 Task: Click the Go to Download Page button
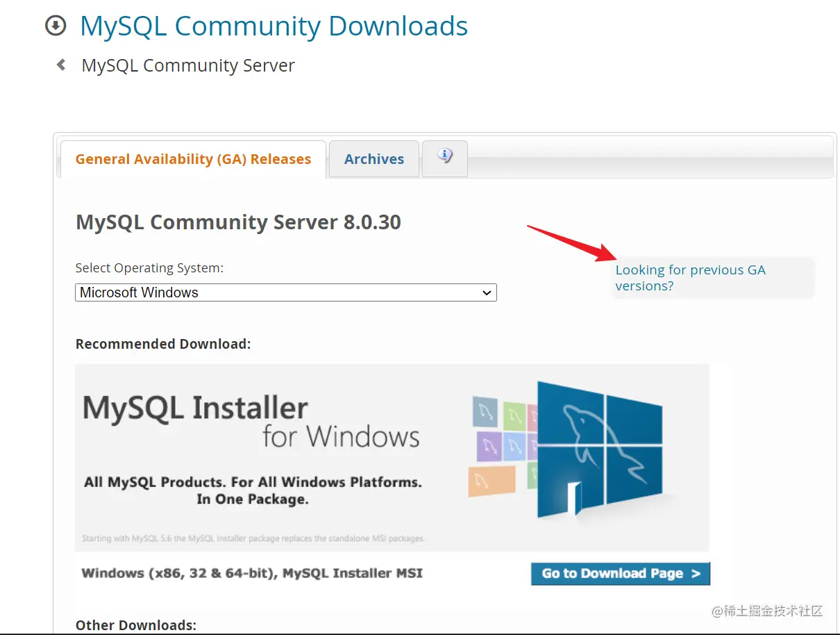[620, 573]
